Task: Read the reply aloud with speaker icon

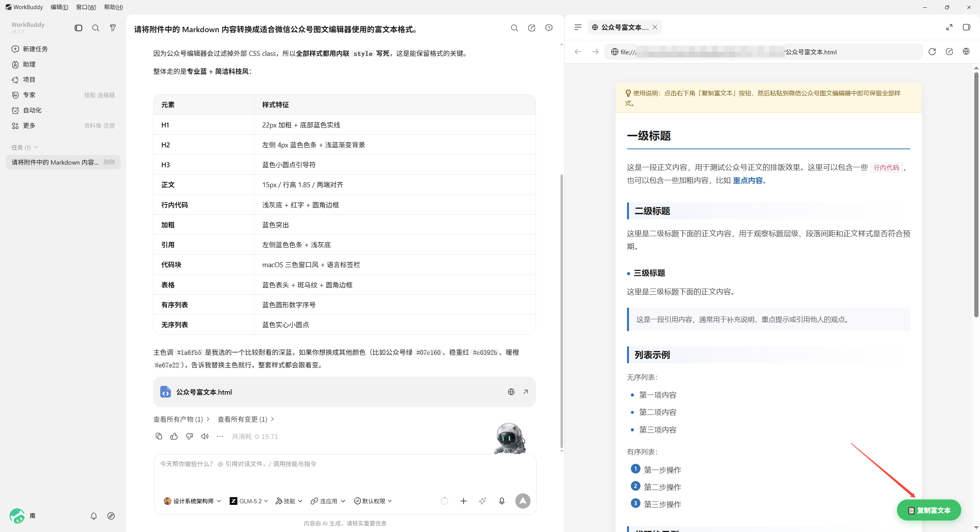Action: pyautogui.click(x=205, y=436)
